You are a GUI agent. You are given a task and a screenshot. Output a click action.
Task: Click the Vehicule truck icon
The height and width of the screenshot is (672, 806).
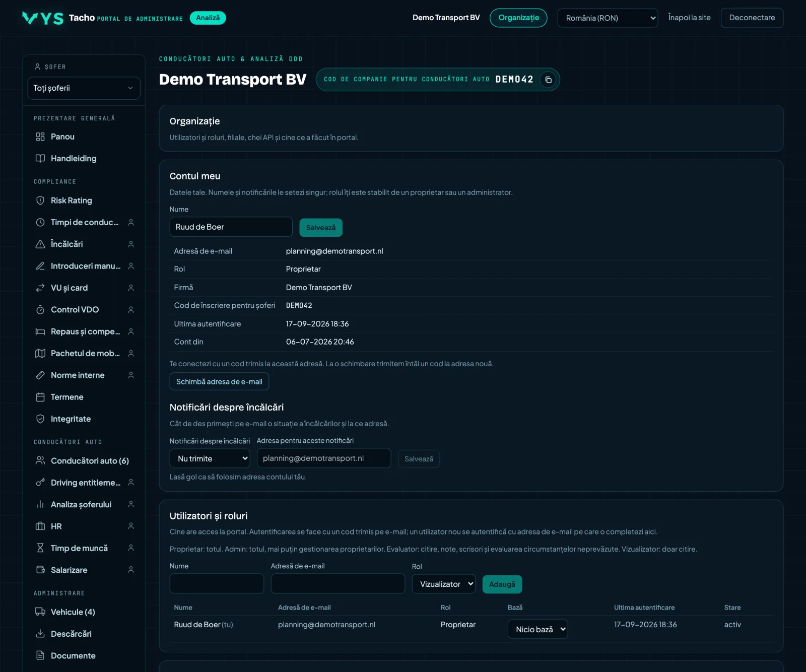click(x=40, y=612)
